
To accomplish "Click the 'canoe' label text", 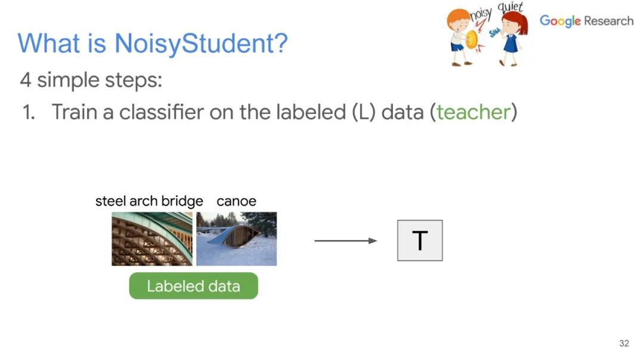I will [236, 201].
